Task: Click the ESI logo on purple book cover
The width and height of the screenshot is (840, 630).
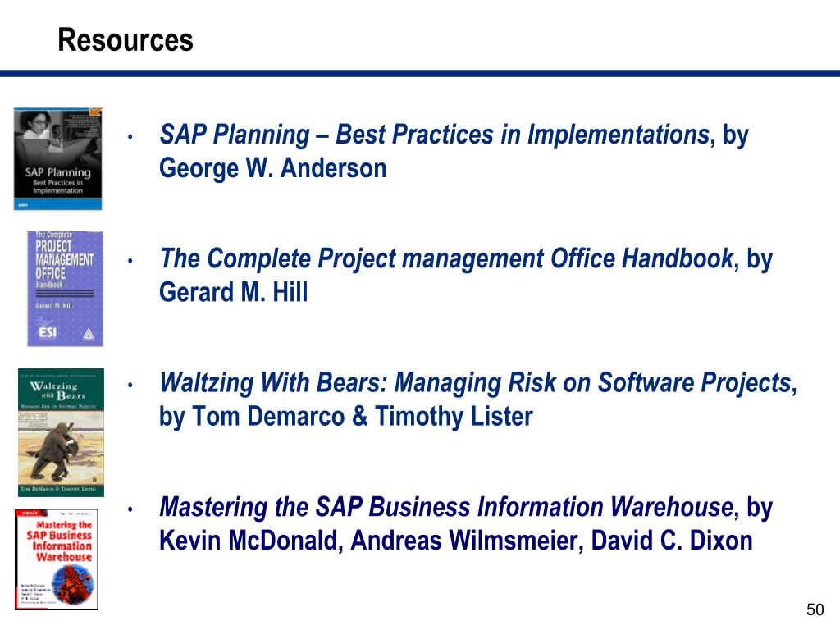Action: [48, 333]
